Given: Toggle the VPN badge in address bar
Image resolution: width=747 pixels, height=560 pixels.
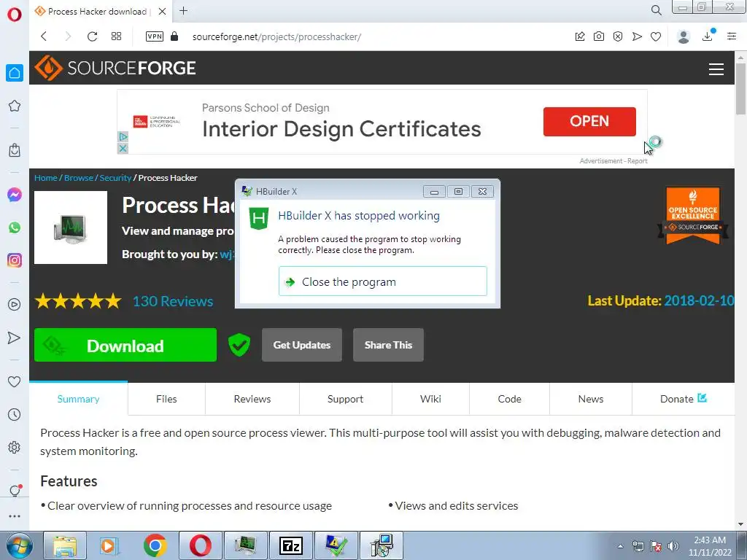Looking at the screenshot, I should click(x=155, y=36).
